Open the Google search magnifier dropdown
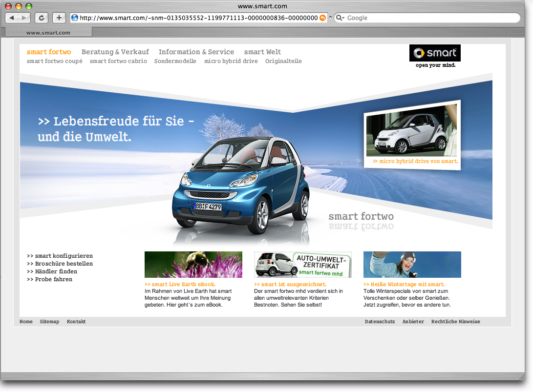The image size is (533, 392). [340, 18]
